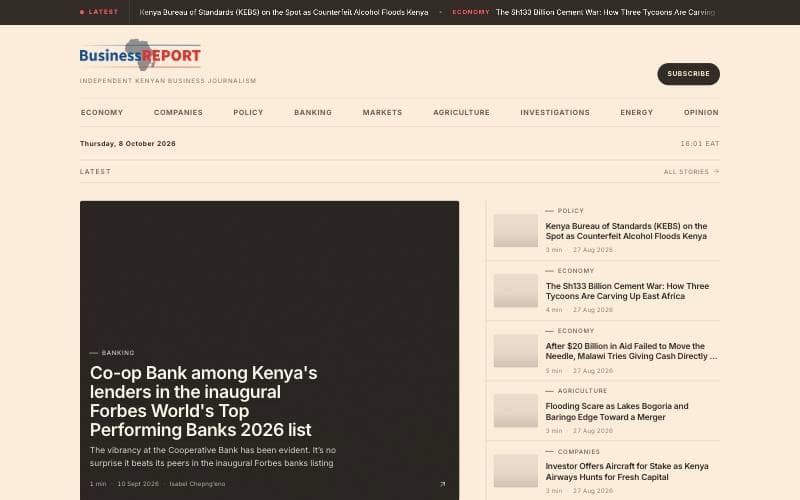Open the Energy section
Image resolution: width=800 pixels, height=500 pixels.
pos(637,112)
